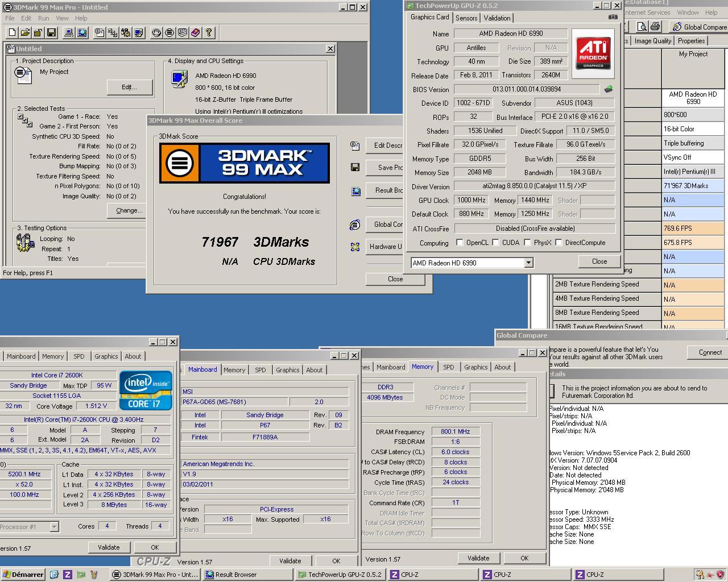This screenshot has width=728, height=582.
Task: Switch to the Image Quality tab in Result Browser
Action: [x=653, y=41]
